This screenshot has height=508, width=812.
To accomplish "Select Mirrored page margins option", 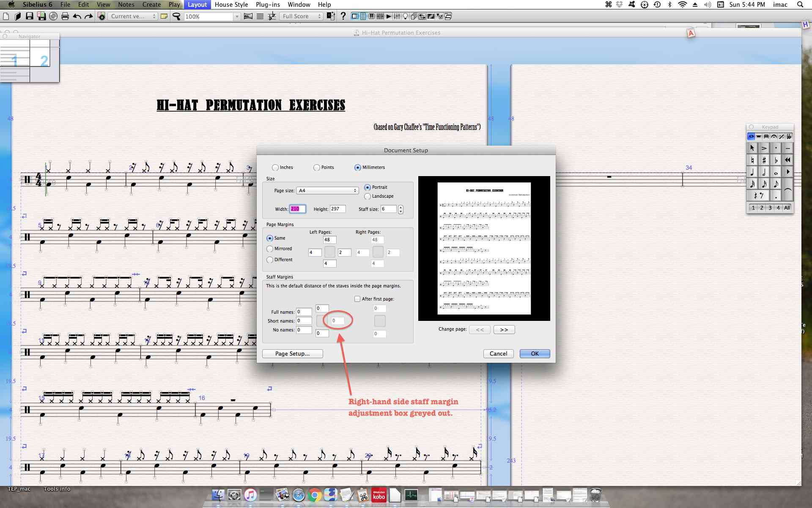I will click(270, 248).
